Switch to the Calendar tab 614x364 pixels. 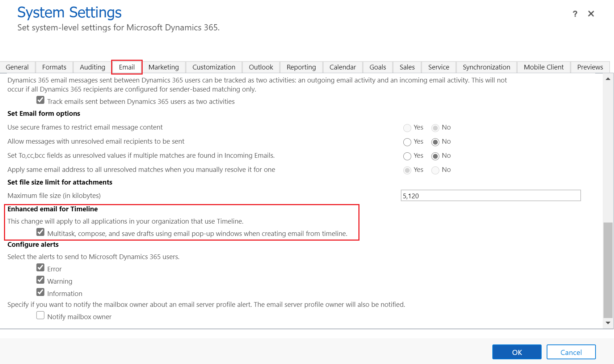342,67
